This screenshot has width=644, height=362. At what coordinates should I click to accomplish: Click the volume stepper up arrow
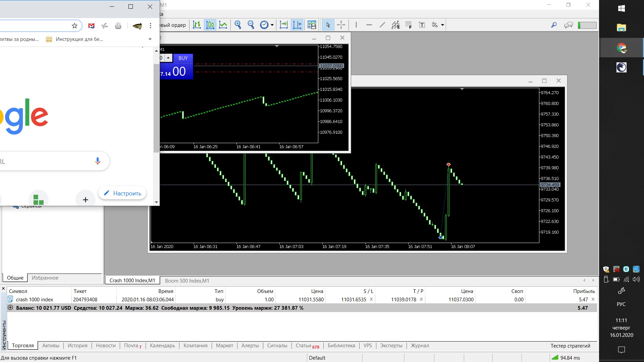coord(168,58)
